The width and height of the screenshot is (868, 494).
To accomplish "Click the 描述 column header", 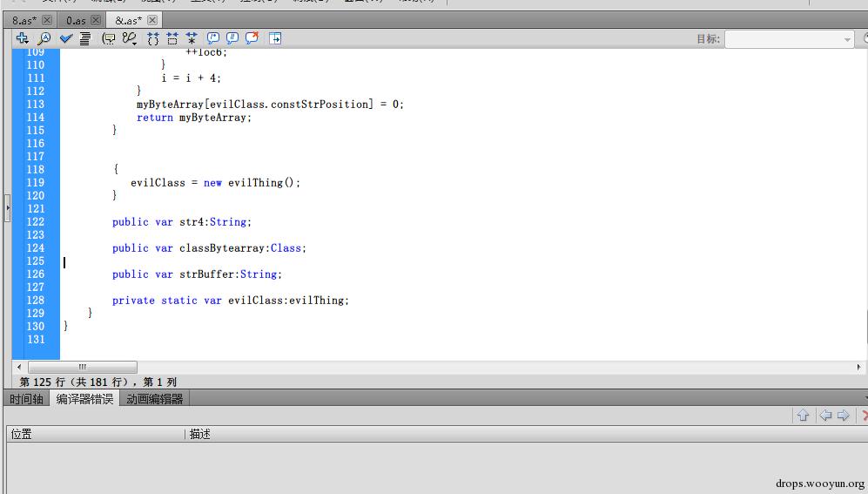I will [200, 434].
